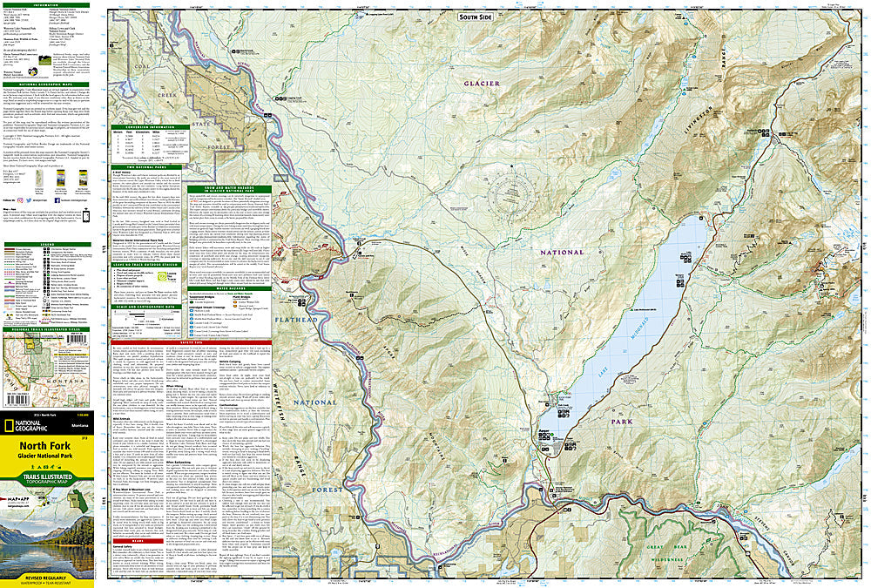Screen dimensions: 871x588
Task: Click the Conversion Information table header
Action: [144, 125]
